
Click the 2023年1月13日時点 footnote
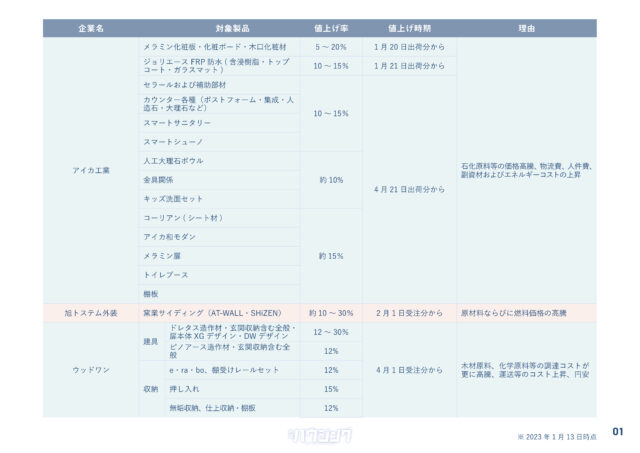(x=558, y=437)
